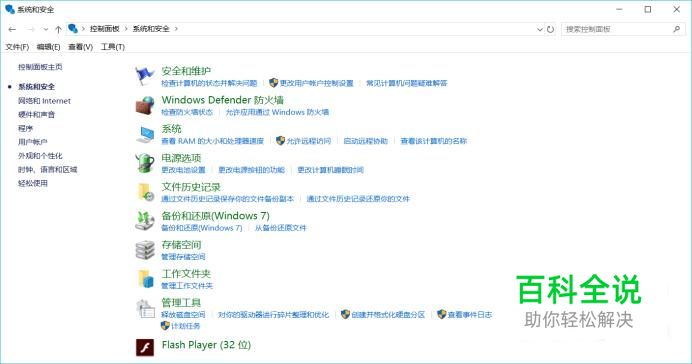
Task: Open 网络和 Internet in the sidebar
Action: (44, 101)
